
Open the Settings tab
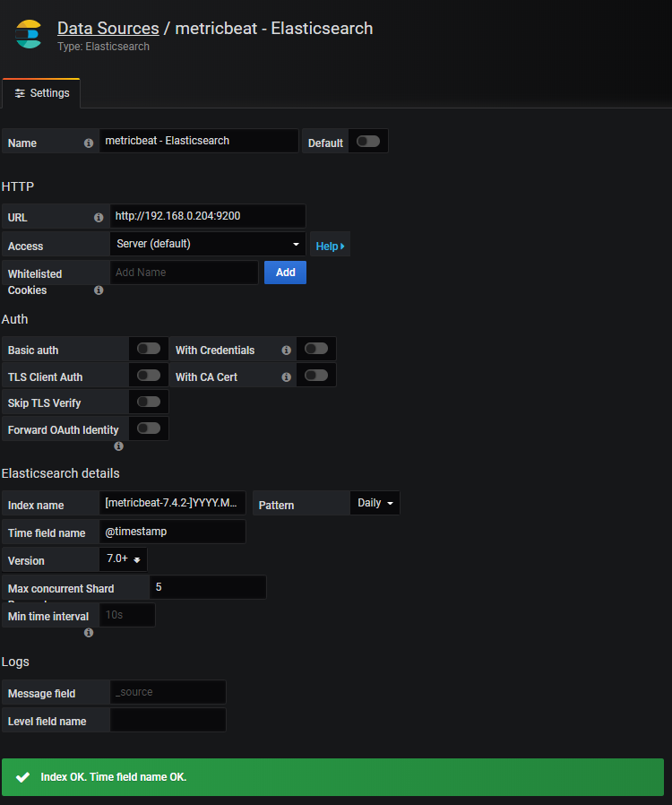[x=41, y=93]
